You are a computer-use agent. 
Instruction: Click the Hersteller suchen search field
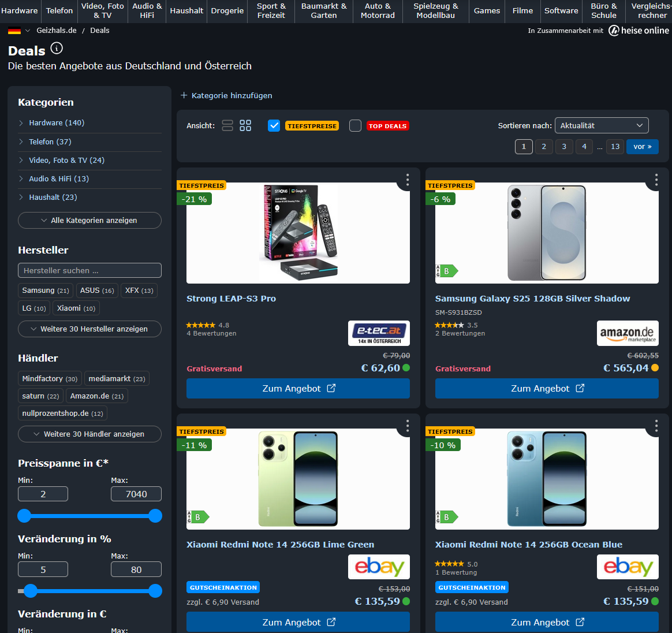[89, 271]
